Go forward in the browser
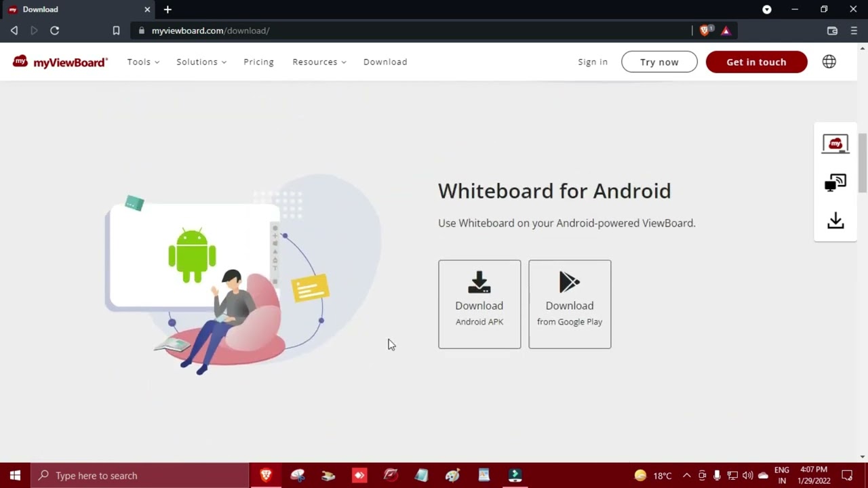 click(x=34, y=30)
